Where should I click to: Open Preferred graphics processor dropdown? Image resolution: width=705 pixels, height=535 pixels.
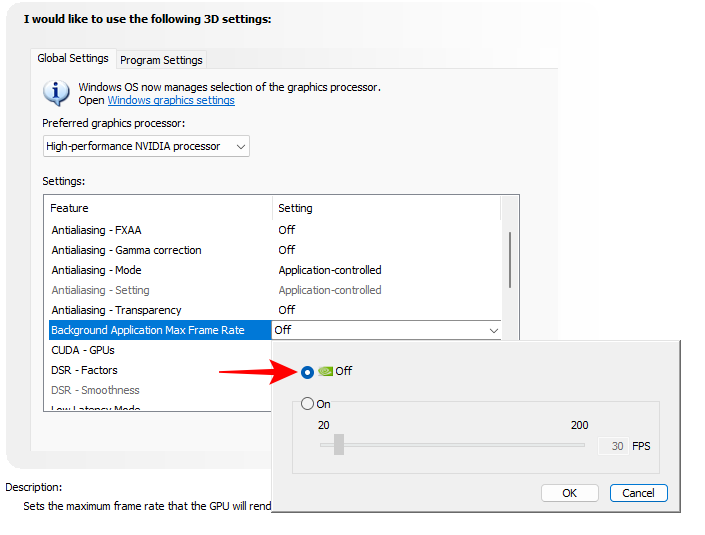click(146, 146)
